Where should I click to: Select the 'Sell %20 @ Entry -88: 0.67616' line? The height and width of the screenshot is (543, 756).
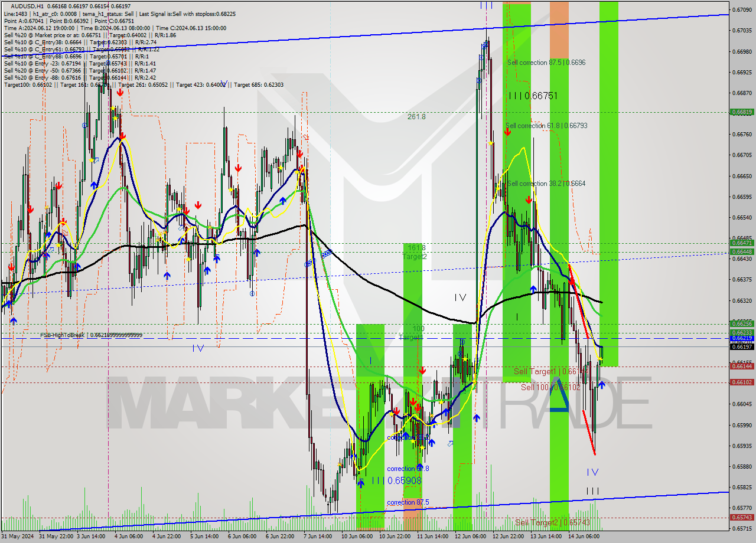[x=80, y=77]
